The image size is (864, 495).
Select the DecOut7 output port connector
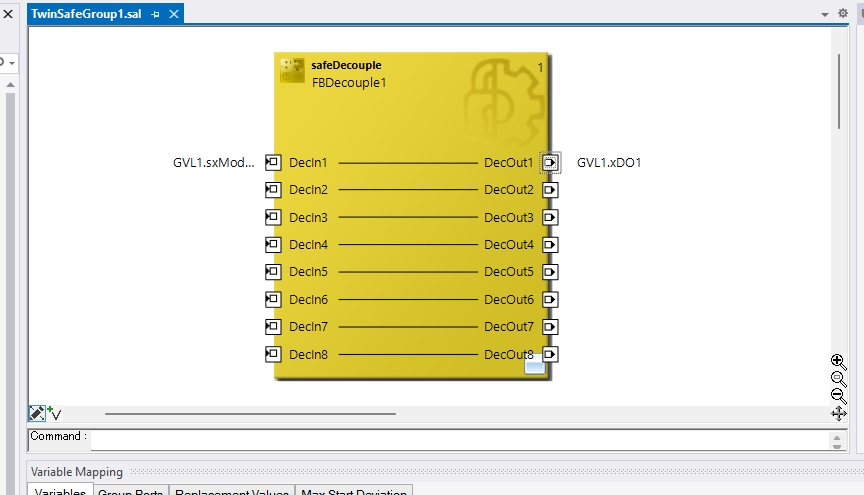click(550, 326)
